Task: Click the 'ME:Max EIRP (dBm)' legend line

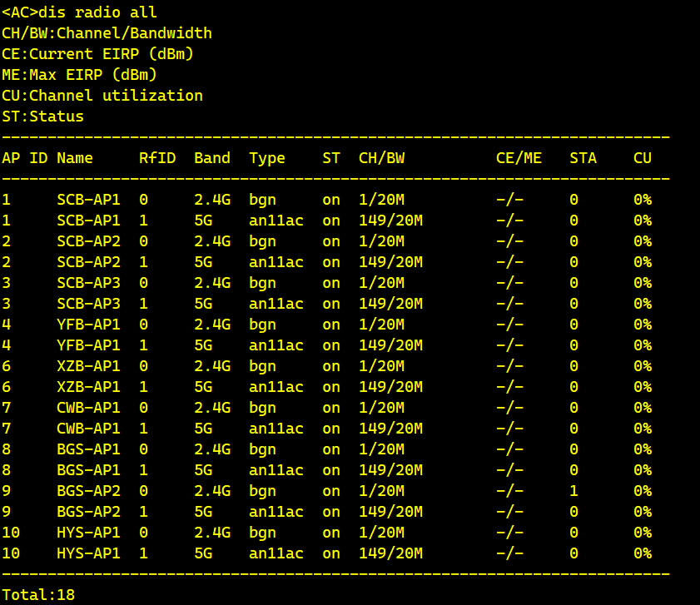Action: (79, 75)
